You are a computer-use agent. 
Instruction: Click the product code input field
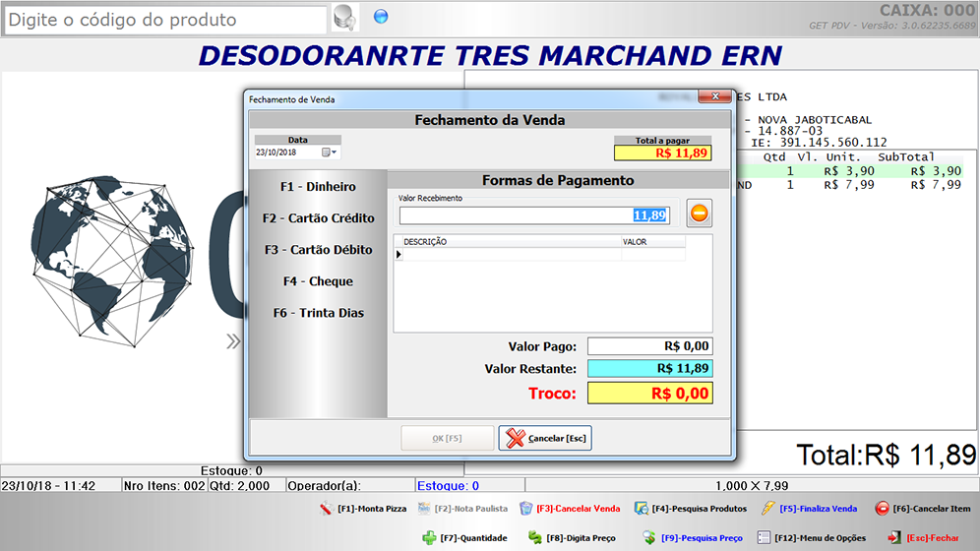[x=164, y=20]
